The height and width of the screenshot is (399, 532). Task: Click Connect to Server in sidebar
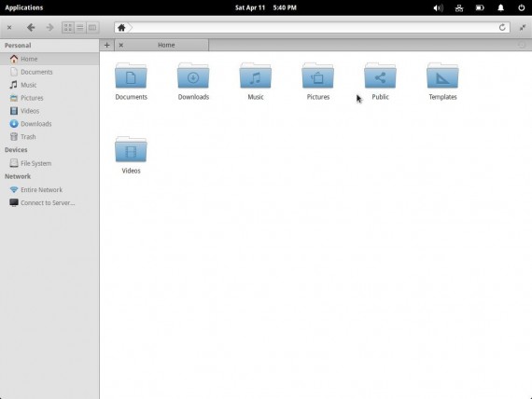pyautogui.click(x=49, y=202)
